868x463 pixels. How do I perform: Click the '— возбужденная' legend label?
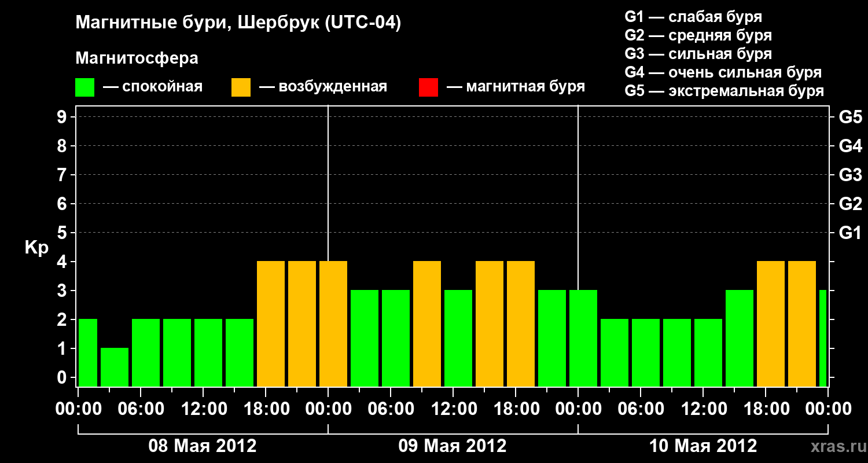pyautogui.click(x=323, y=87)
